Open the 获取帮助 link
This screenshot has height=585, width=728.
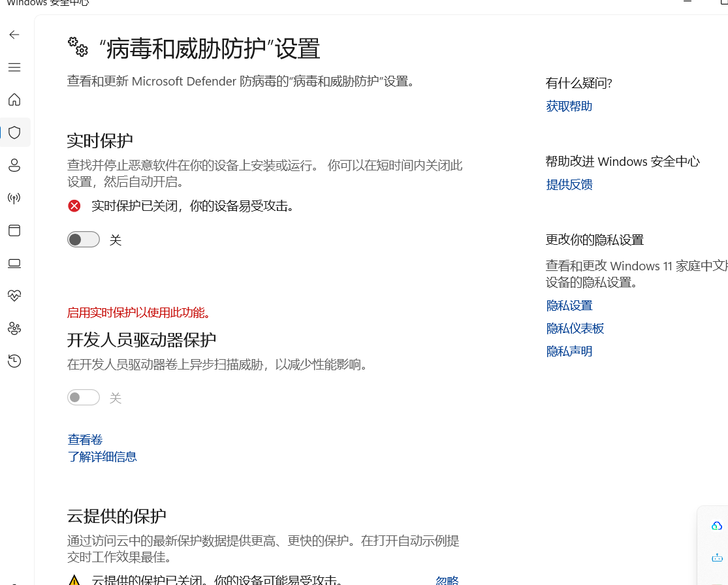(x=569, y=106)
